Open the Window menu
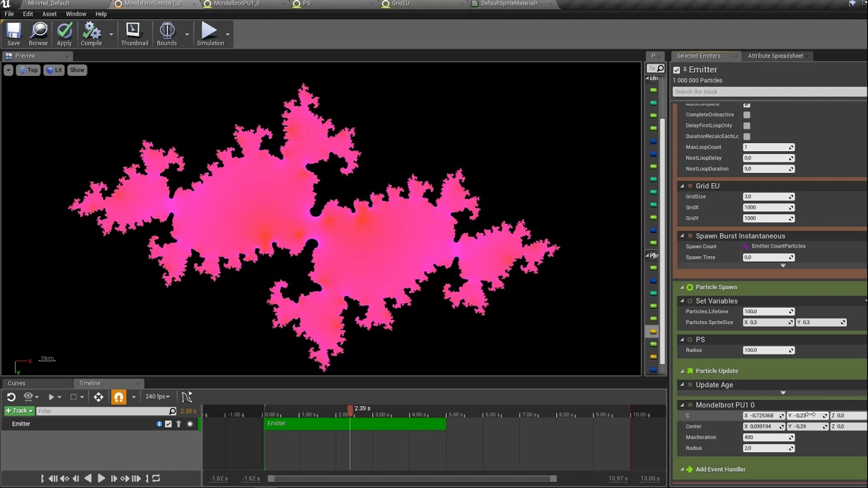 click(x=76, y=14)
